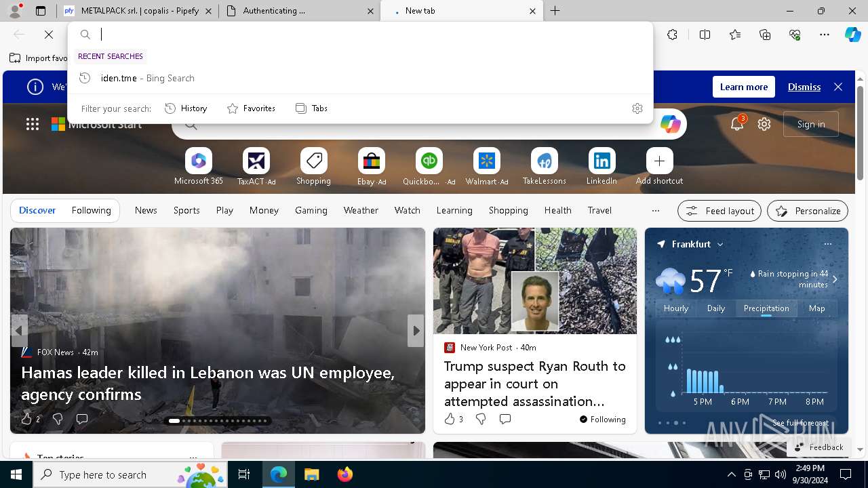The height and width of the screenshot is (488, 868).
Task: Show hidden system tray icons
Action: [731, 474]
